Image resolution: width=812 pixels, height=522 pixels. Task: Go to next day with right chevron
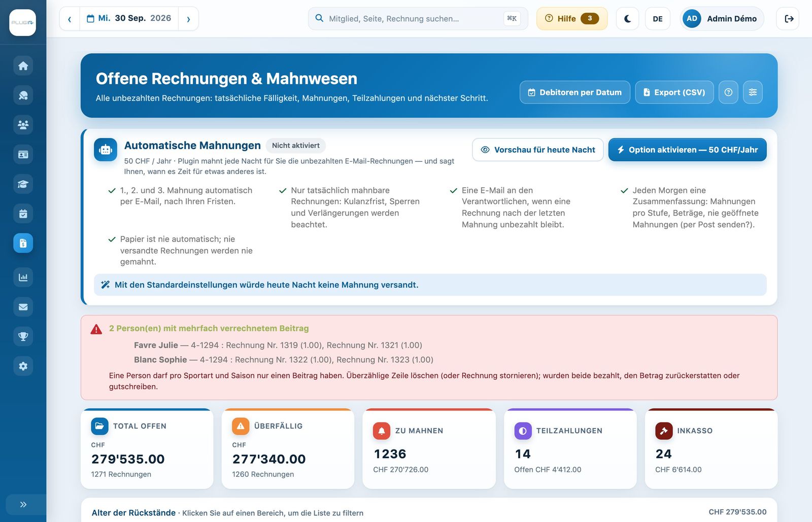point(188,19)
